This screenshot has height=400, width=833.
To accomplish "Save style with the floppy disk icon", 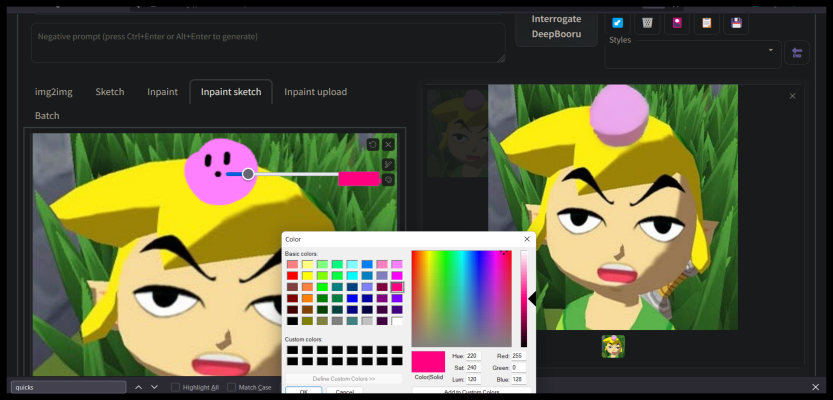I will 736,23.
